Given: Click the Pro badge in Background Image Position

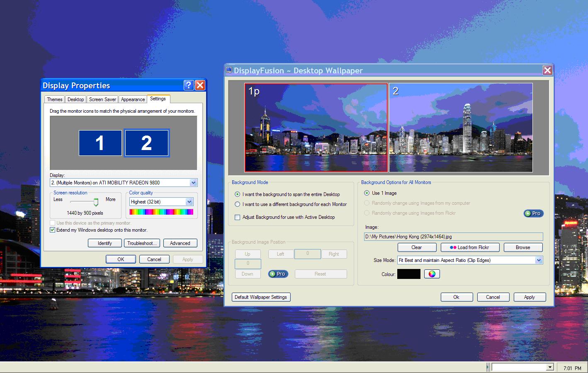Looking at the screenshot, I should (x=278, y=274).
